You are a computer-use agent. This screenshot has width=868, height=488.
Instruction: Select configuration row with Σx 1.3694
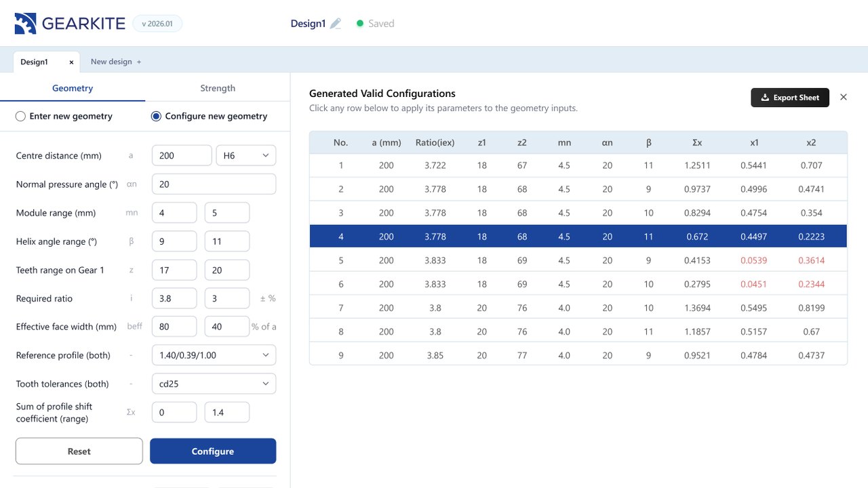tap(578, 308)
